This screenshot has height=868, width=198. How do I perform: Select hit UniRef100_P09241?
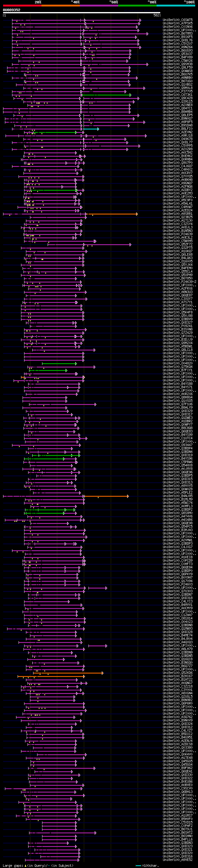pos(178,326)
